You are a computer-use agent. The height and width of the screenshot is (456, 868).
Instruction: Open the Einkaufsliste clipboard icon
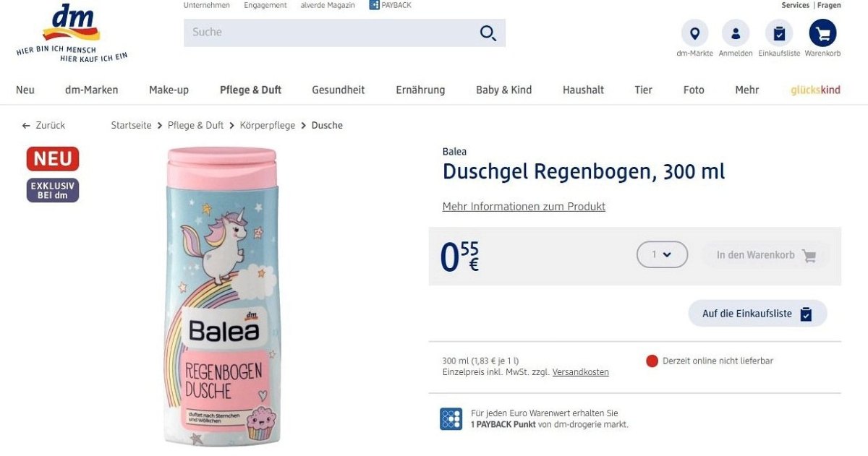tap(779, 33)
